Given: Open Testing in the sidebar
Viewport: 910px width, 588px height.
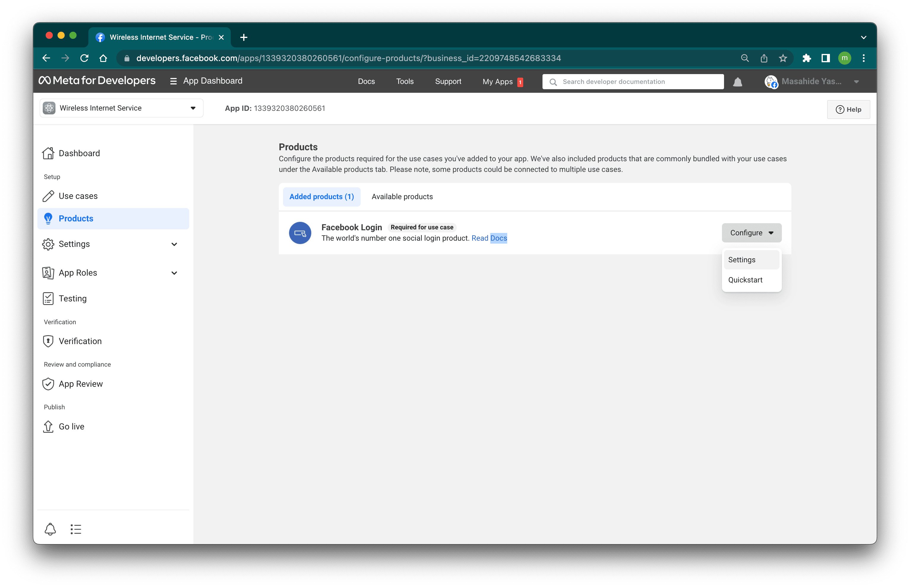Looking at the screenshot, I should 113,298.
